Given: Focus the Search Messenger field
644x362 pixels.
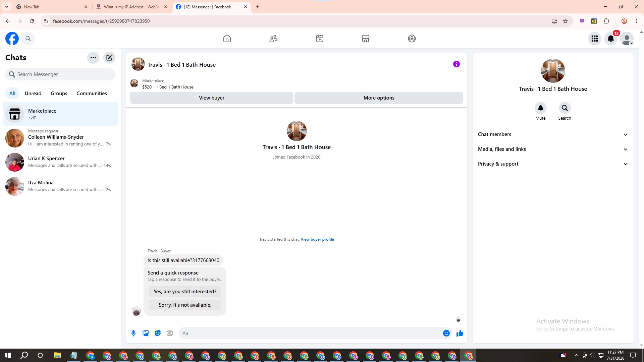Looking at the screenshot, I should click(60, 74).
